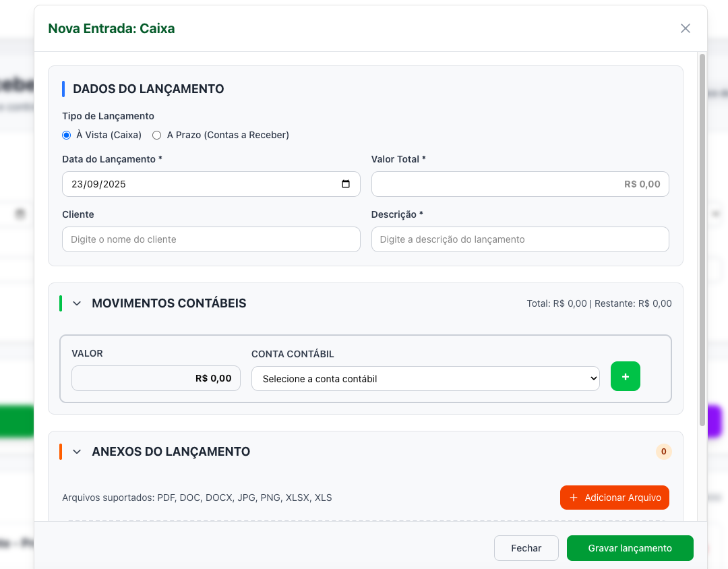Collapse the Movimentos Contábeis section
Screen dimensions: 728x569
point(77,303)
